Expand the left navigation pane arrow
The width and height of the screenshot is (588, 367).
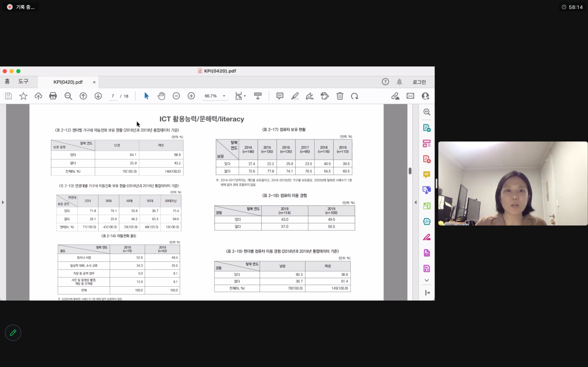click(3, 202)
